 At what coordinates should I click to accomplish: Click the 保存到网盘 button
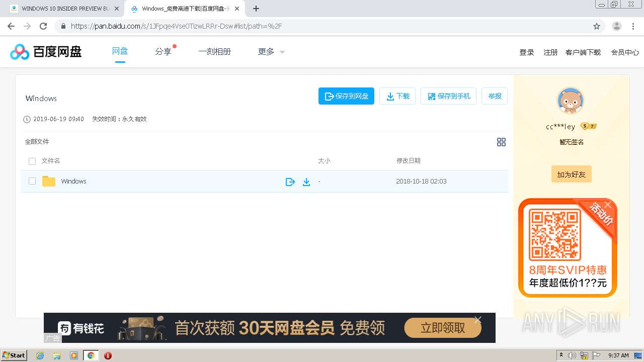[346, 96]
